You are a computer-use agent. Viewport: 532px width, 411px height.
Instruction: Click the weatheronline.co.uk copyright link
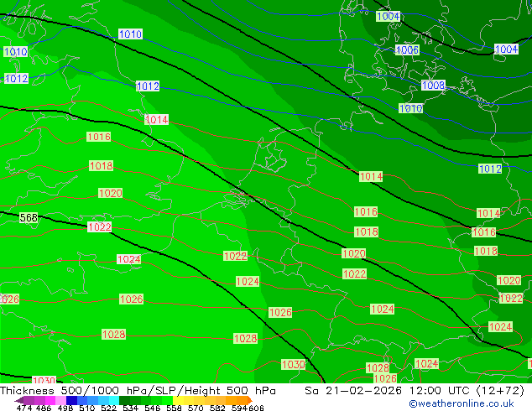462,403
